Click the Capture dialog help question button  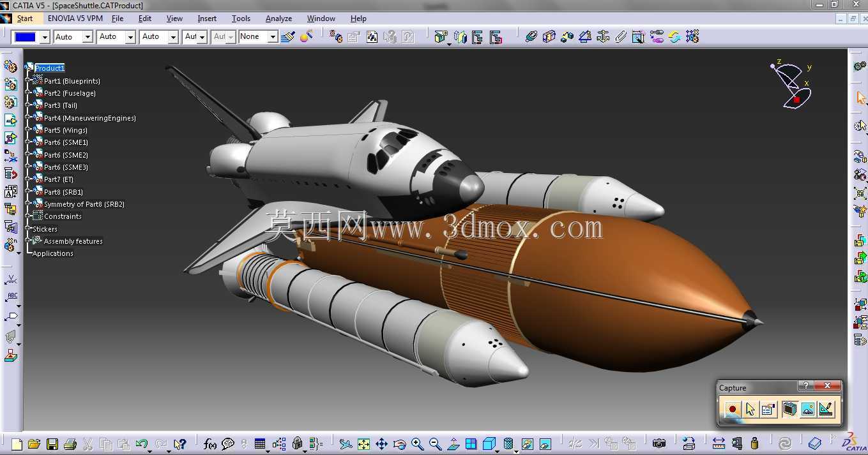tap(806, 386)
